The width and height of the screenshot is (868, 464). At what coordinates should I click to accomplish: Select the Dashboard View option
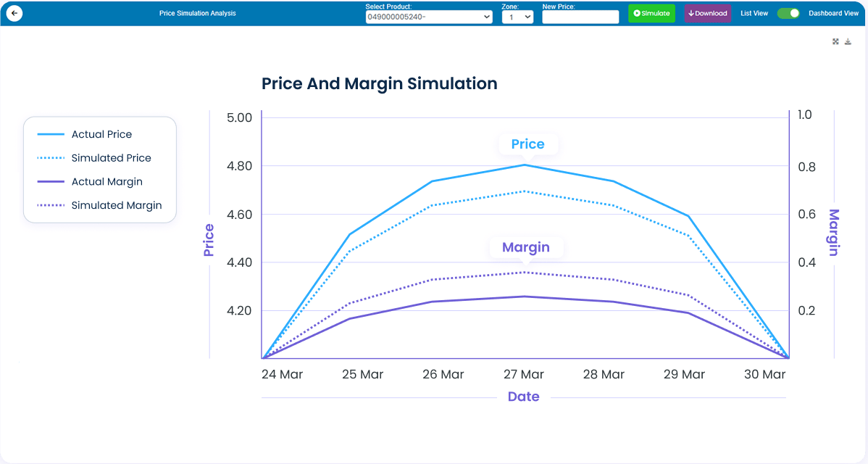[833, 13]
